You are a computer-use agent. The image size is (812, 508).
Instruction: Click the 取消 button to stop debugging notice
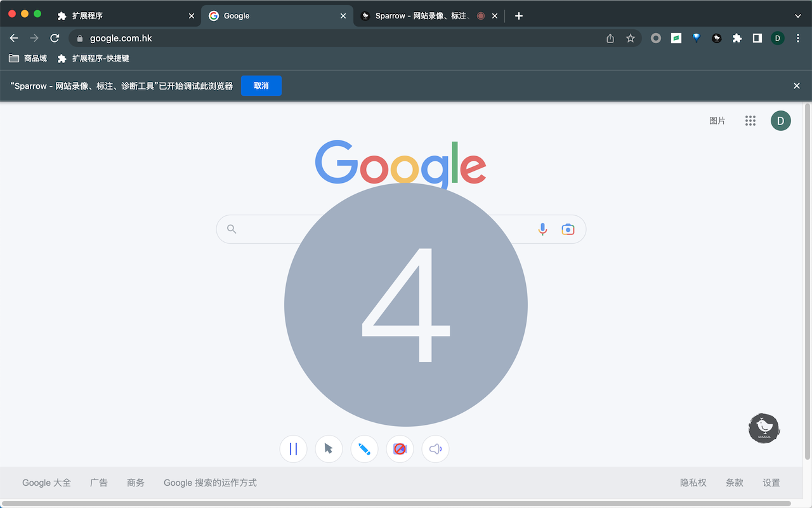(x=261, y=86)
